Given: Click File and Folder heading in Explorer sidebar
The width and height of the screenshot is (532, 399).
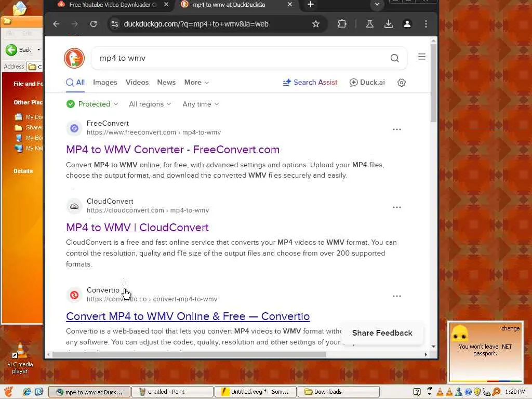Looking at the screenshot, I should 28,84.
